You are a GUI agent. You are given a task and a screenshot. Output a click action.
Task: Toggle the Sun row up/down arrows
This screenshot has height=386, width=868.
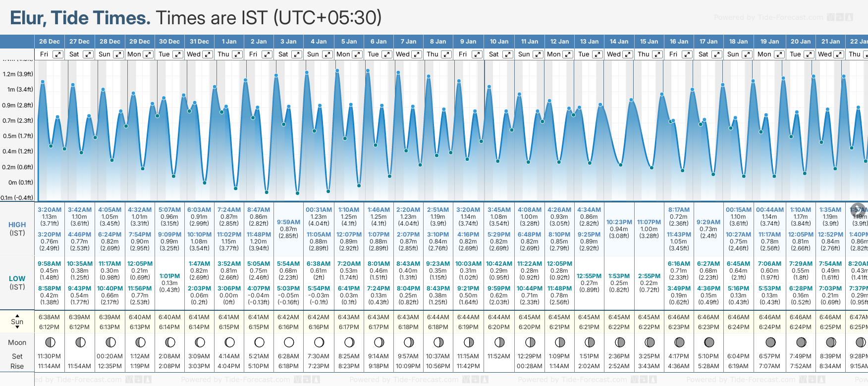point(17,321)
